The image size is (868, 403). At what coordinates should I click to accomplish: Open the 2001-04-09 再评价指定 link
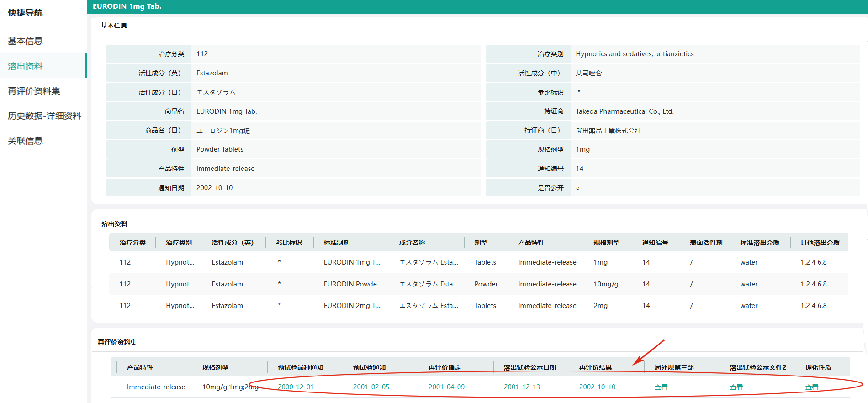(446, 387)
